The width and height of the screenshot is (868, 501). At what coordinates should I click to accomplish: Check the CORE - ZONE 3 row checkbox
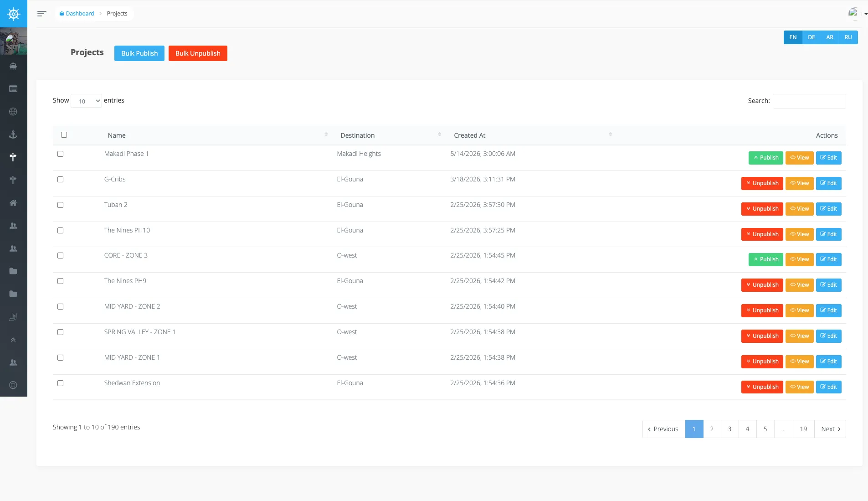(60, 255)
